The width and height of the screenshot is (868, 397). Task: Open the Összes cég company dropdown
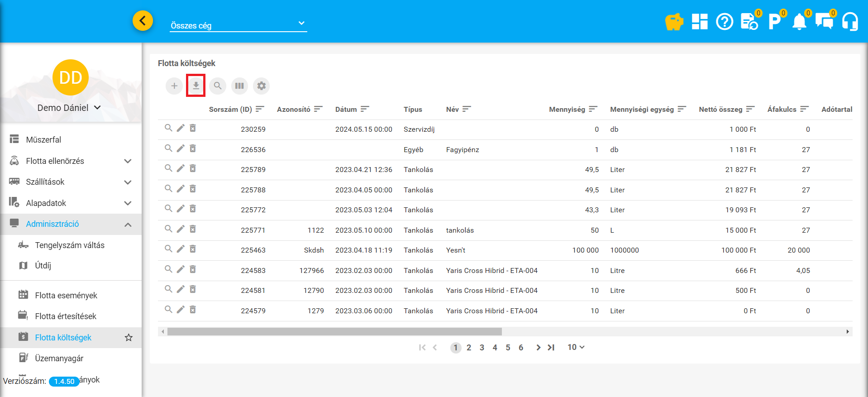[238, 25]
